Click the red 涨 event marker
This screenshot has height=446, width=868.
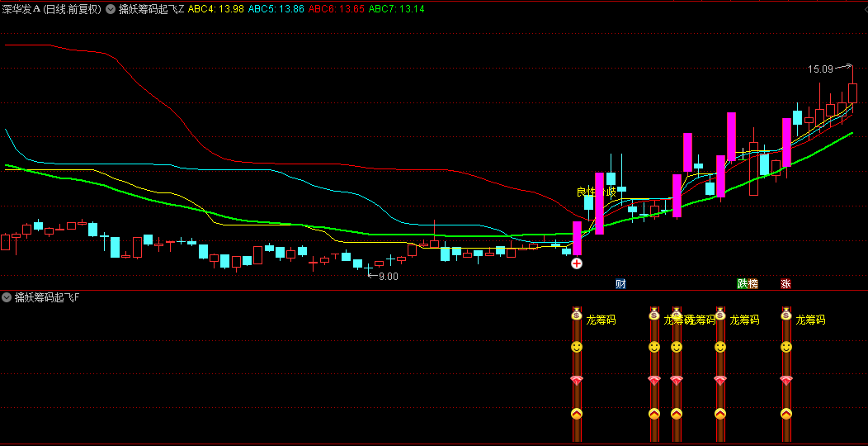coord(786,283)
